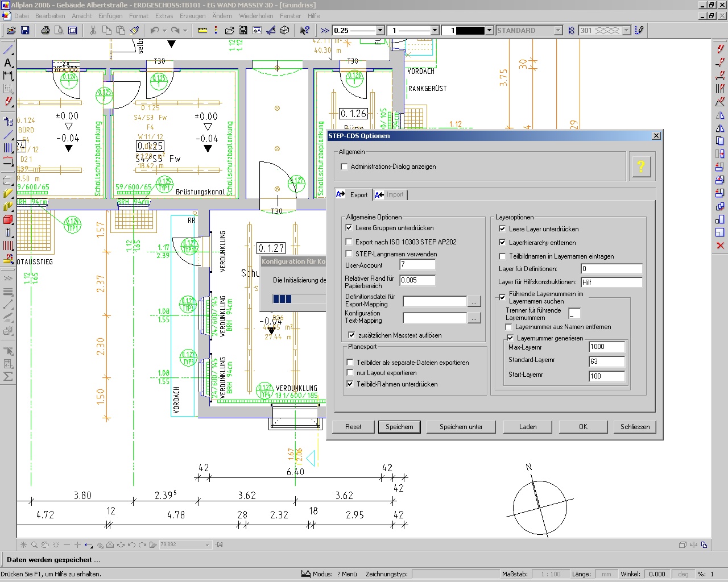Click the Paste clipboard icon
Screen dimensions: 728x582
tap(121, 30)
